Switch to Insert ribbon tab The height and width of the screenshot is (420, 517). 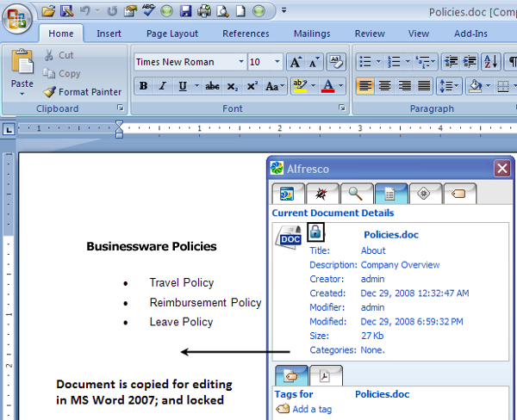(x=109, y=34)
